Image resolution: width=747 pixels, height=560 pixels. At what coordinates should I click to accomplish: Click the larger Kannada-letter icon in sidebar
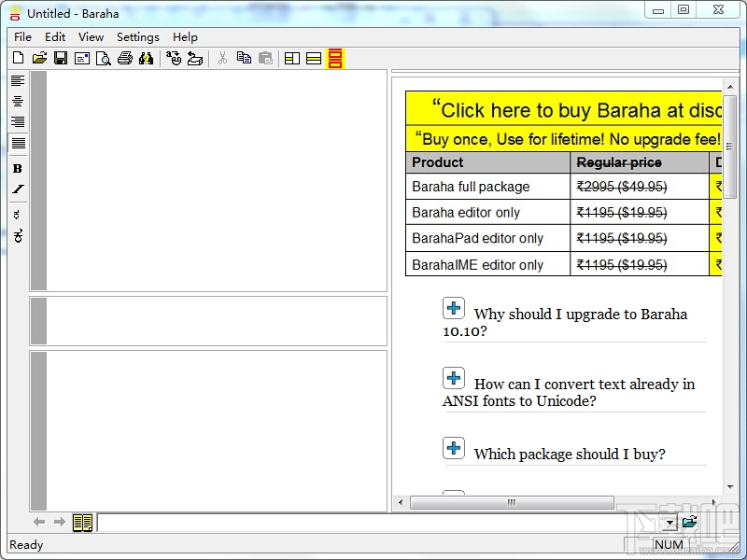(18, 235)
